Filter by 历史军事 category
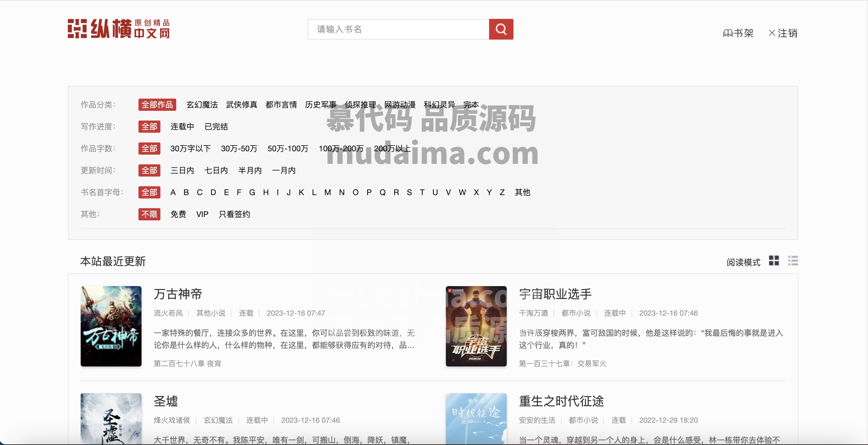This screenshot has height=445, width=868. [320, 105]
